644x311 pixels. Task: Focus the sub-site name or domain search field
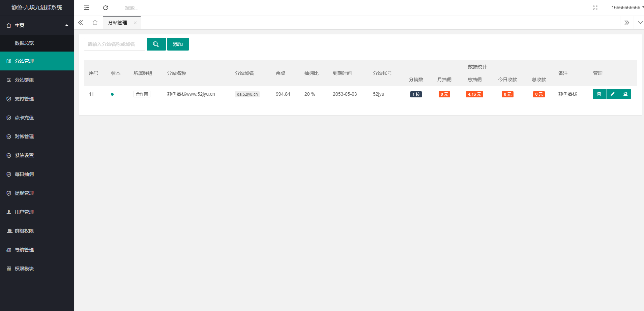(x=114, y=44)
